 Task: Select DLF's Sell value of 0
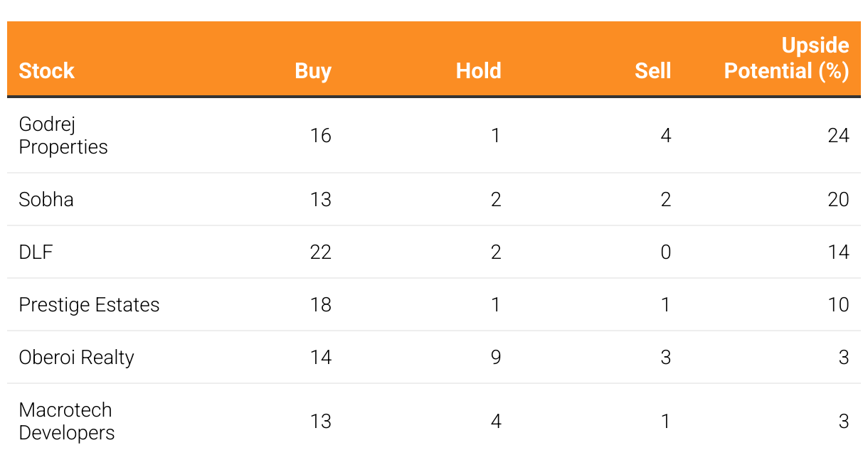coord(665,252)
